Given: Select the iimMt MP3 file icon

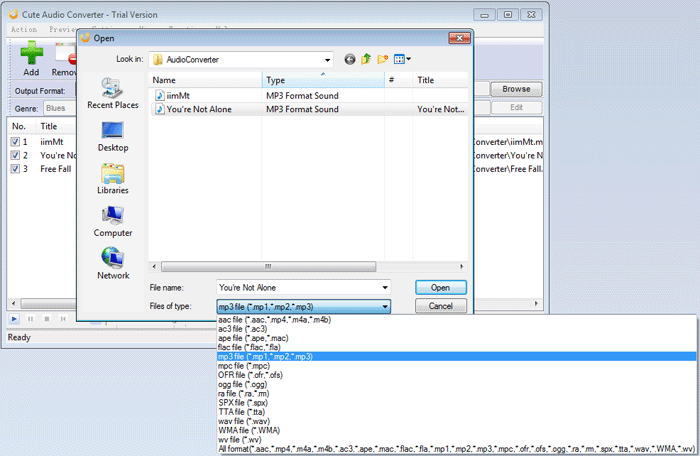Looking at the screenshot, I should pyautogui.click(x=160, y=96).
